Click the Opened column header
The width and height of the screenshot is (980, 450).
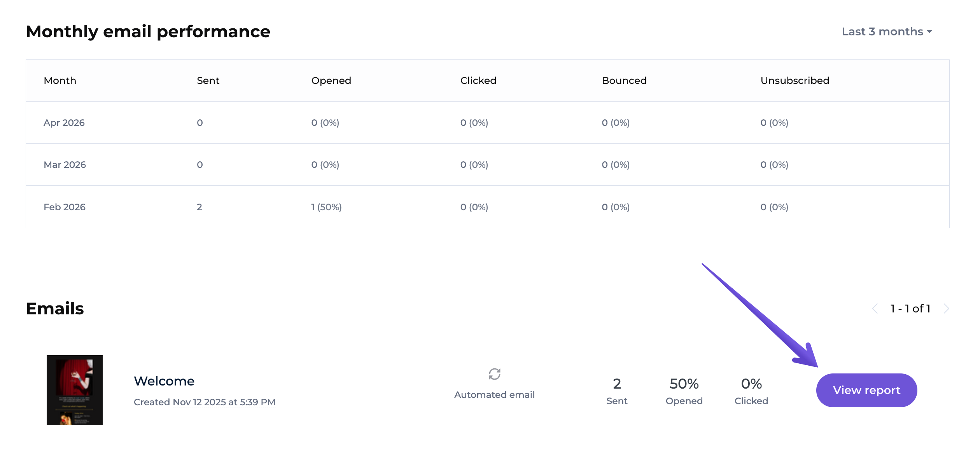pos(331,80)
